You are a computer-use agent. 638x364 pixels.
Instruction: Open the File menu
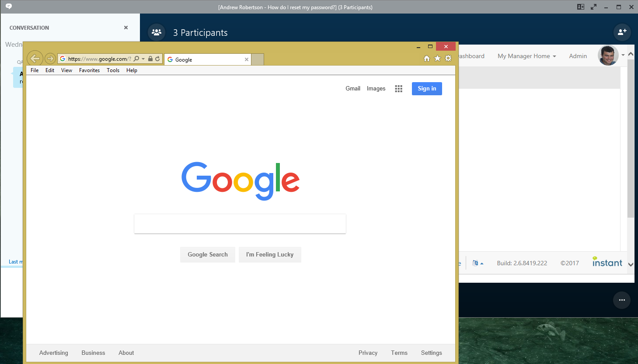coord(35,70)
